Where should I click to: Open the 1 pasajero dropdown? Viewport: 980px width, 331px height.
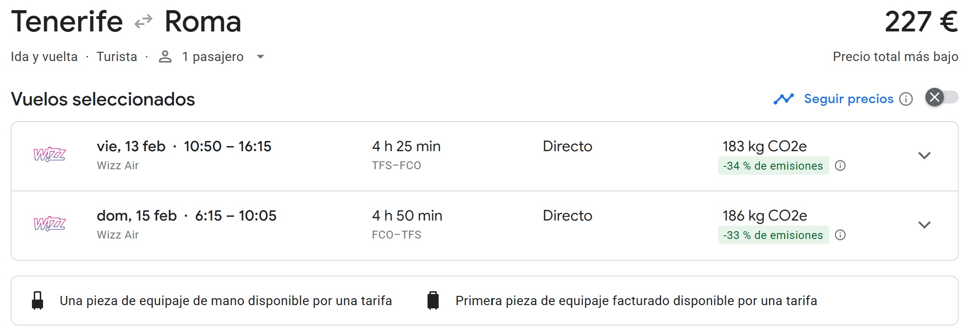[261, 57]
